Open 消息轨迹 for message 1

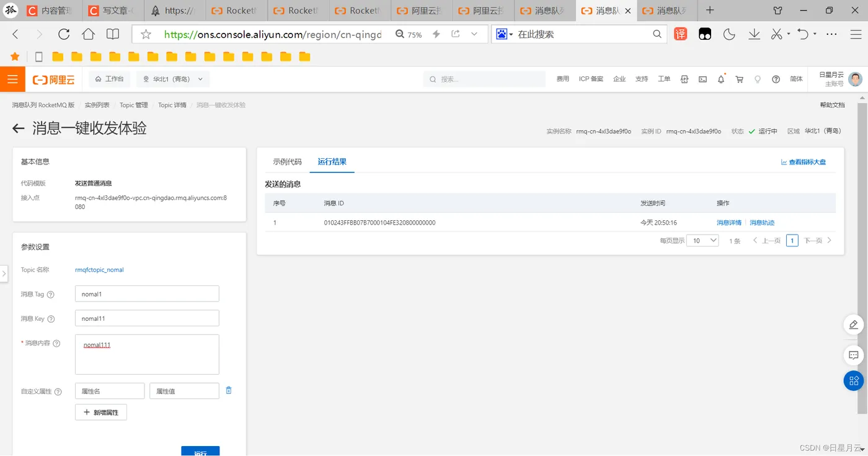pos(762,223)
